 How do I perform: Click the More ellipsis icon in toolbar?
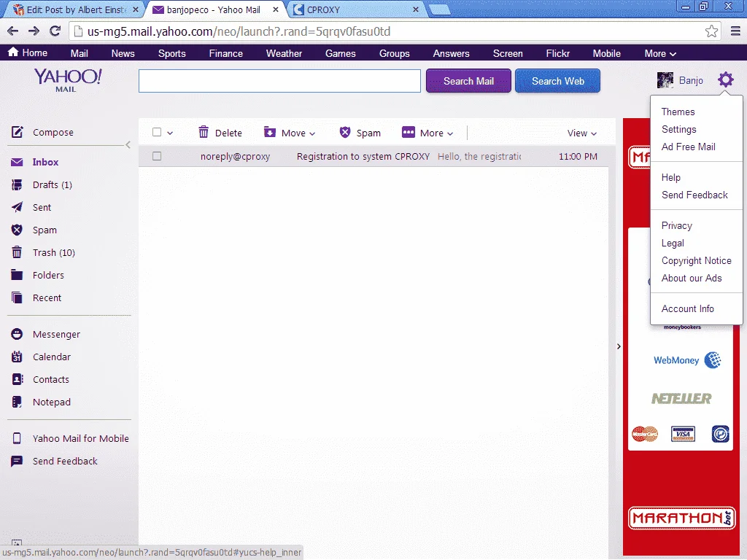click(409, 132)
